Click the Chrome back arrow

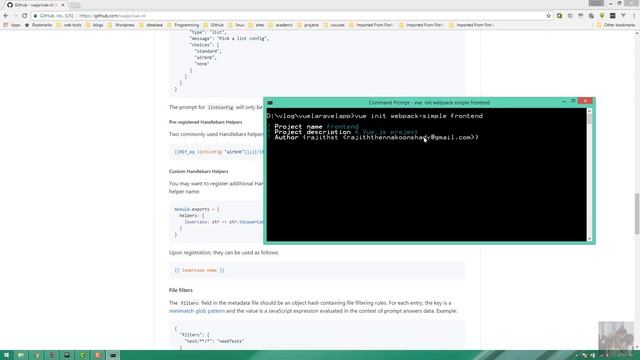(6, 16)
